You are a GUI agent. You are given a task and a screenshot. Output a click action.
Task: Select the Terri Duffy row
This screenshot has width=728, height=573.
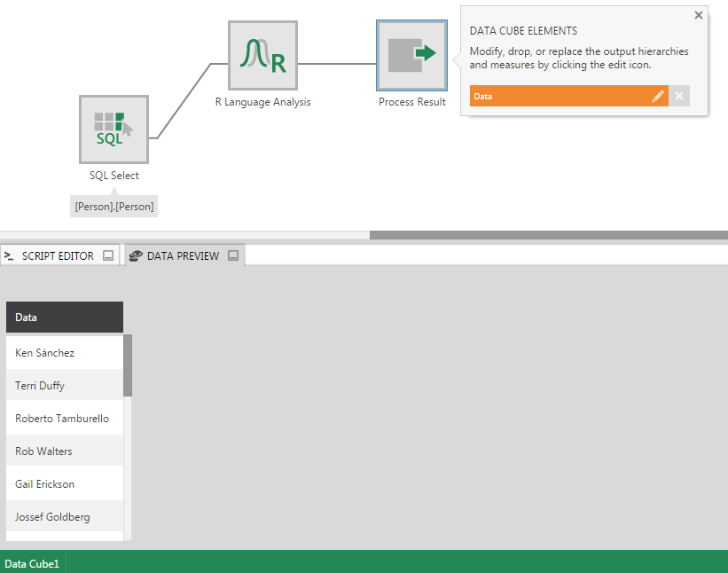pyautogui.click(x=64, y=385)
